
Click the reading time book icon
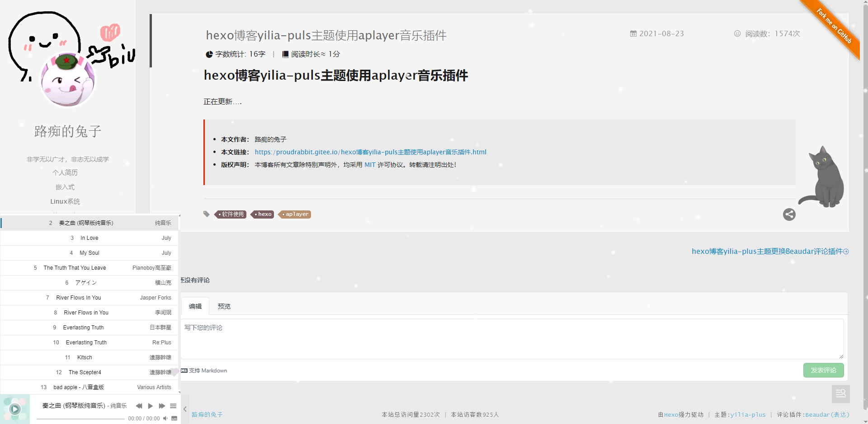coord(285,54)
